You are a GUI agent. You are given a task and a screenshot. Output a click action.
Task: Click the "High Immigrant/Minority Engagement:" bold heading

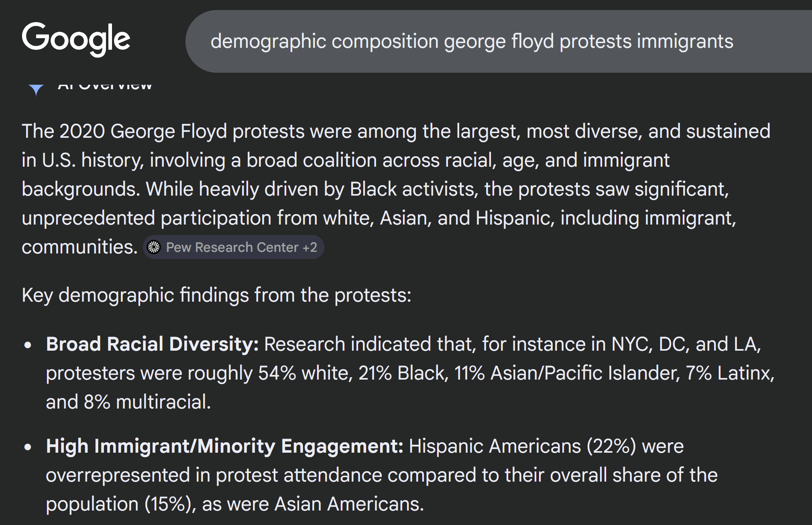click(x=224, y=446)
